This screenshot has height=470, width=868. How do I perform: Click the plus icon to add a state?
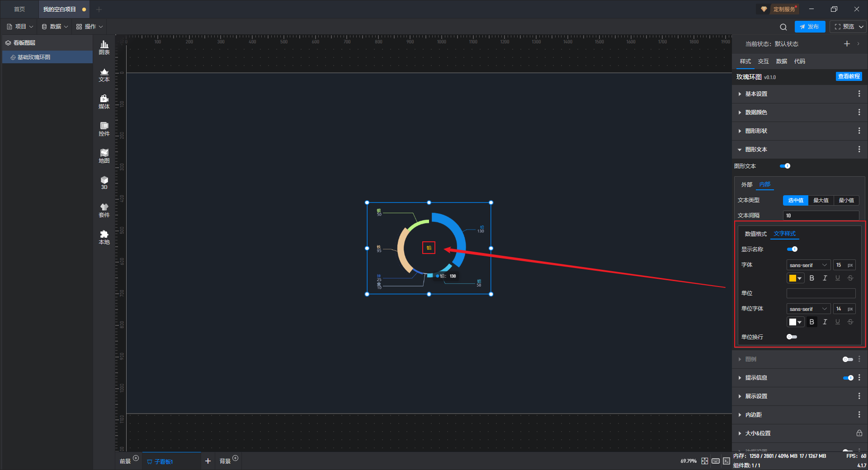click(847, 44)
